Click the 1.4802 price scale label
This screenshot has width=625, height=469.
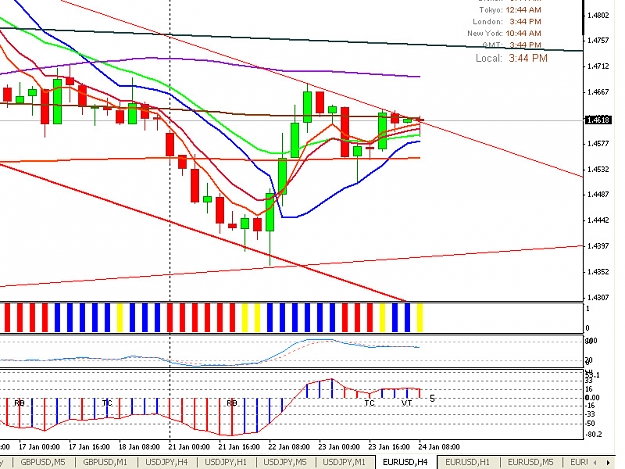(x=598, y=16)
